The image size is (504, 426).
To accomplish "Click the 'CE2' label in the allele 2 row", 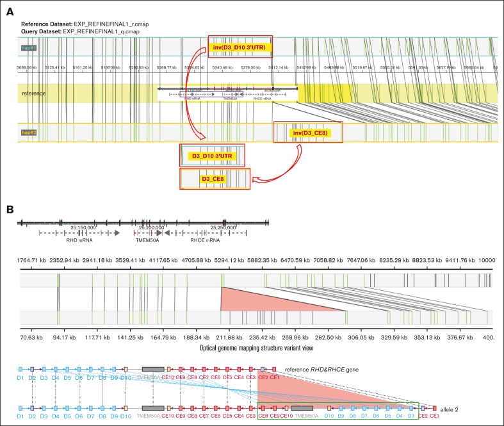I will tap(423, 416).
